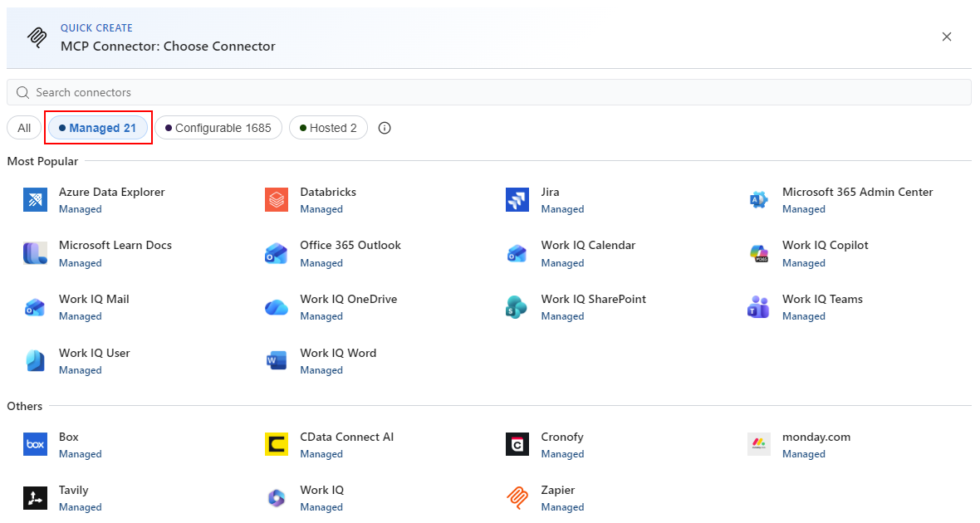The image size is (980, 523).
Task: Choose Zapier name text
Action: pos(558,491)
